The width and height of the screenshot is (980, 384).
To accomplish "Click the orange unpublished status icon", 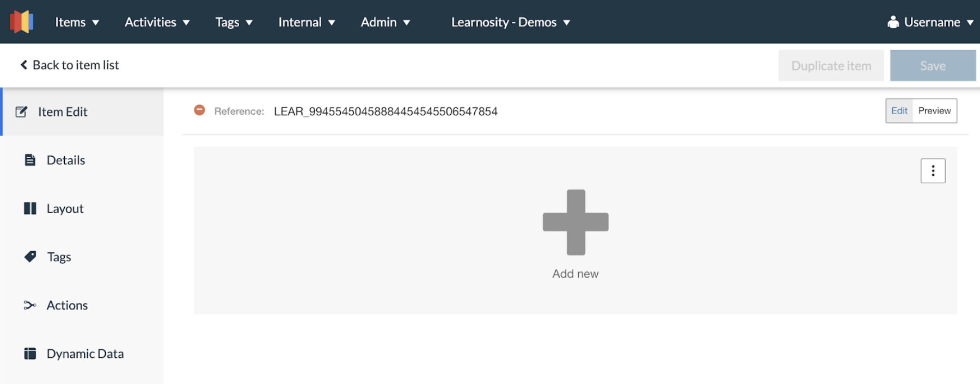I will (200, 110).
